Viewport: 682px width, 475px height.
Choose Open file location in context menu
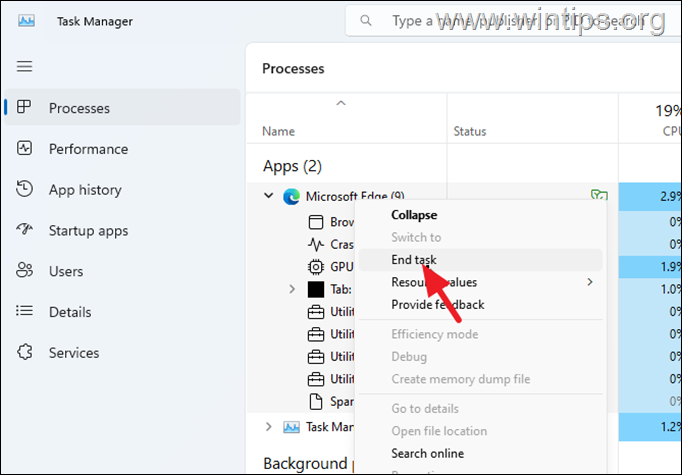481,431
